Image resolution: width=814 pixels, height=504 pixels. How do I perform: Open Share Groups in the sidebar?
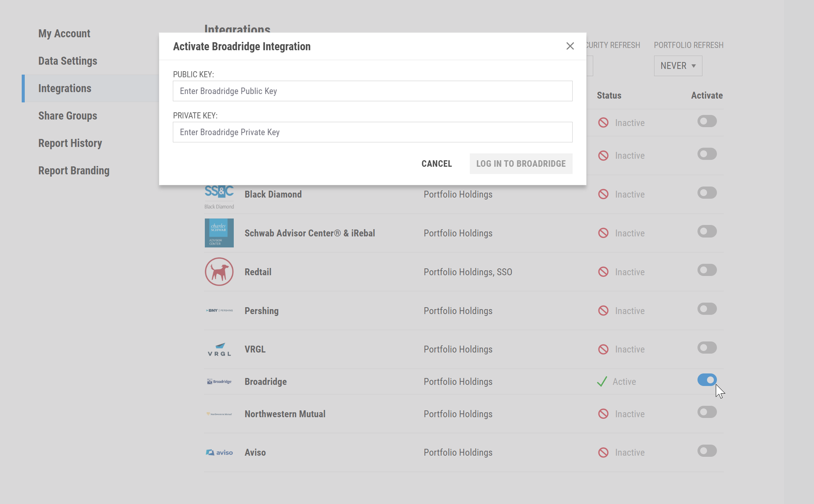coord(68,116)
